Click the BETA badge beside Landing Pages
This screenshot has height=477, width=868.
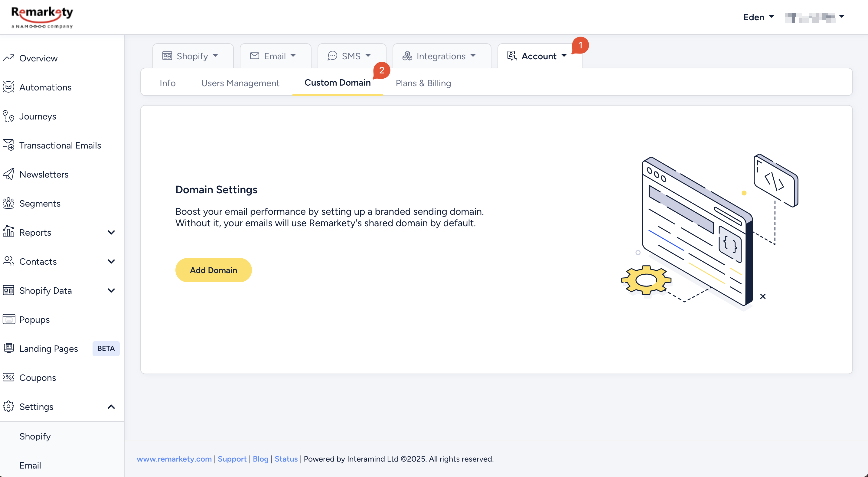(x=106, y=348)
